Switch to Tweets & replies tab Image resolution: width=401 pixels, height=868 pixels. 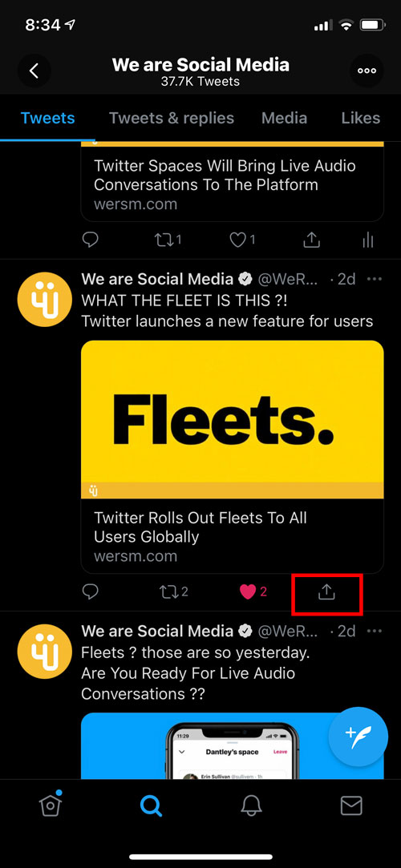172,118
